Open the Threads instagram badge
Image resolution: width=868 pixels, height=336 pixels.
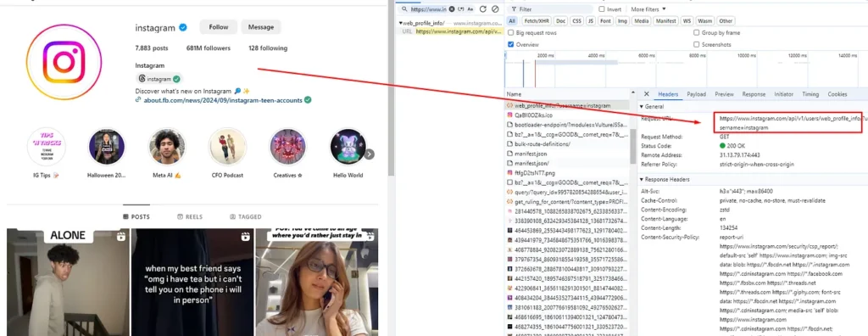159,79
